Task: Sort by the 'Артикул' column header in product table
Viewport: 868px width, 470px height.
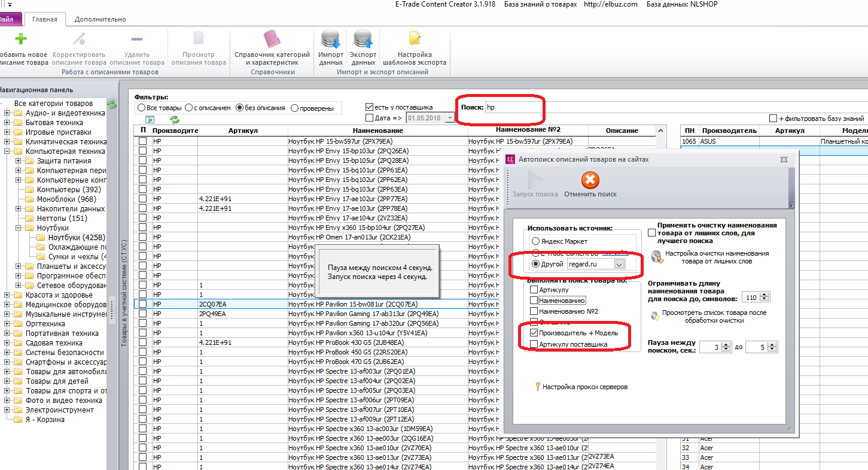Action: 243,131
